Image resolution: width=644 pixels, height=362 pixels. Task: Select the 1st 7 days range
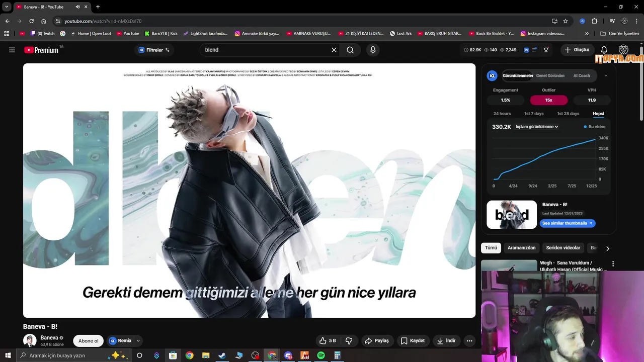click(534, 114)
